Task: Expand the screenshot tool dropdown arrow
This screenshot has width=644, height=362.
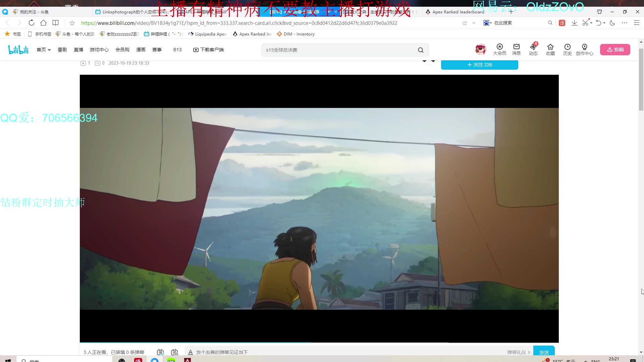Action: 591,23
